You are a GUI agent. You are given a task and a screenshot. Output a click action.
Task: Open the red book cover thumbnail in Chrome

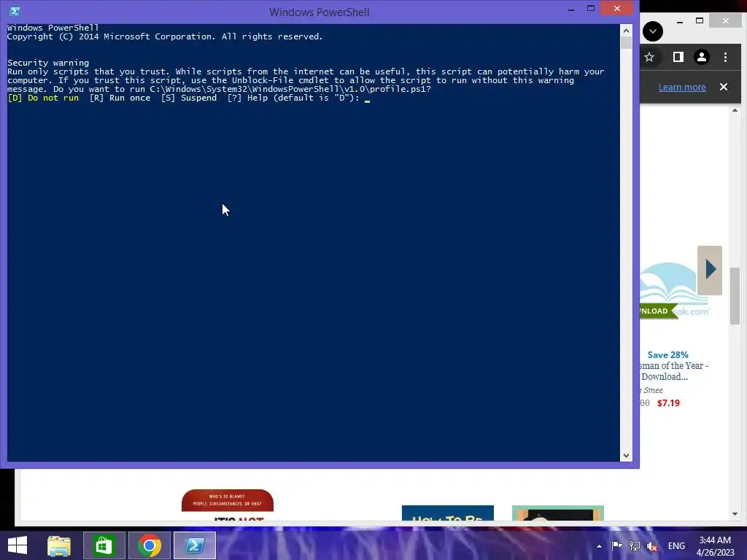point(228,505)
